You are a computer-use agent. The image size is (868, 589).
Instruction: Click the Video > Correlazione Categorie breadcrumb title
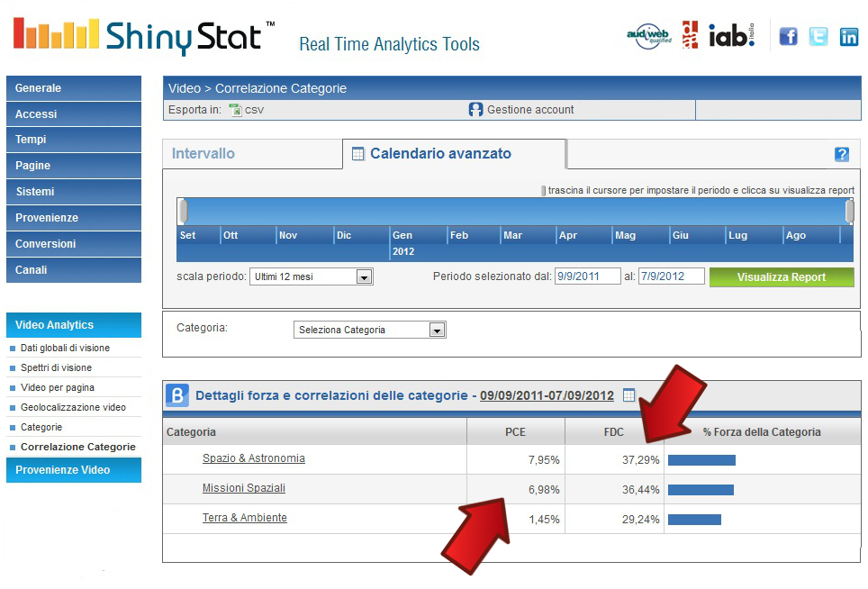[258, 88]
